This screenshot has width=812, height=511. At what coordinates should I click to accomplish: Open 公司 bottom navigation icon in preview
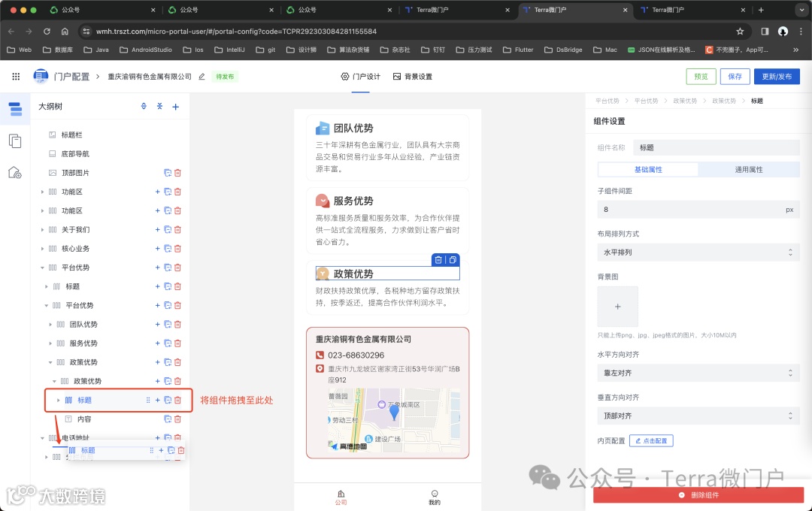[341, 497]
